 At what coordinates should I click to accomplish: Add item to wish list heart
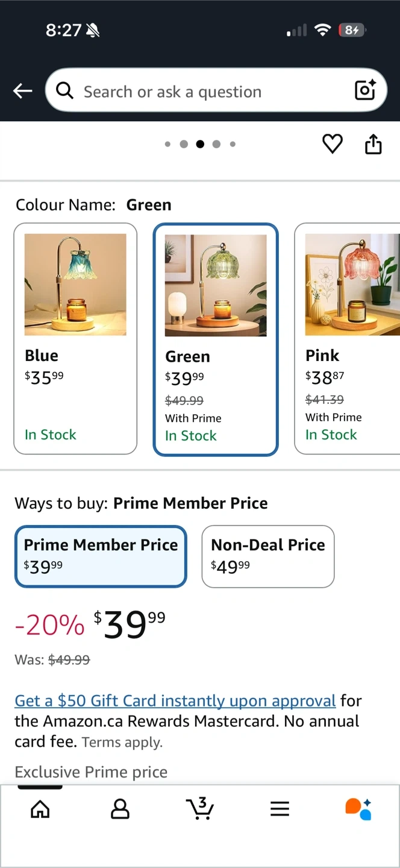point(332,144)
